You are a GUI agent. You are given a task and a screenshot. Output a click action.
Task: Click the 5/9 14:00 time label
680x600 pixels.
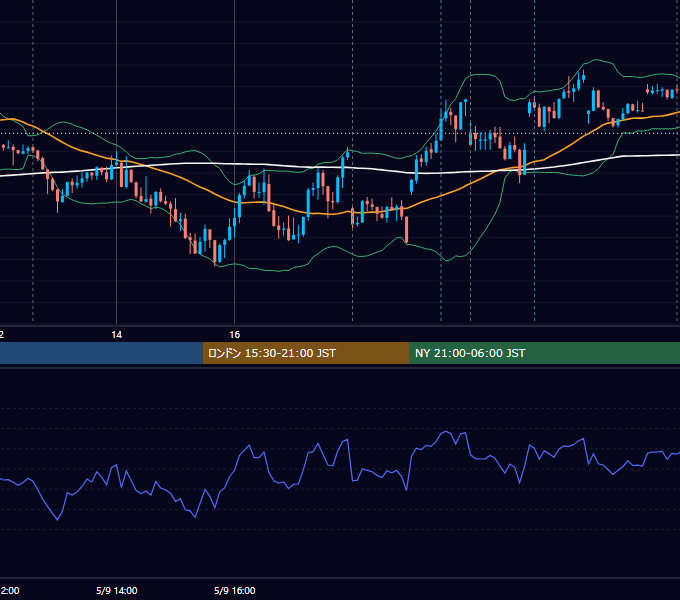[117, 590]
